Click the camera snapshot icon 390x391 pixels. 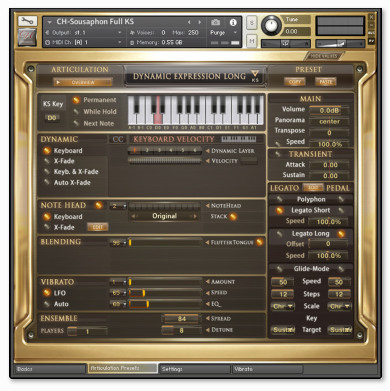(215, 22)
